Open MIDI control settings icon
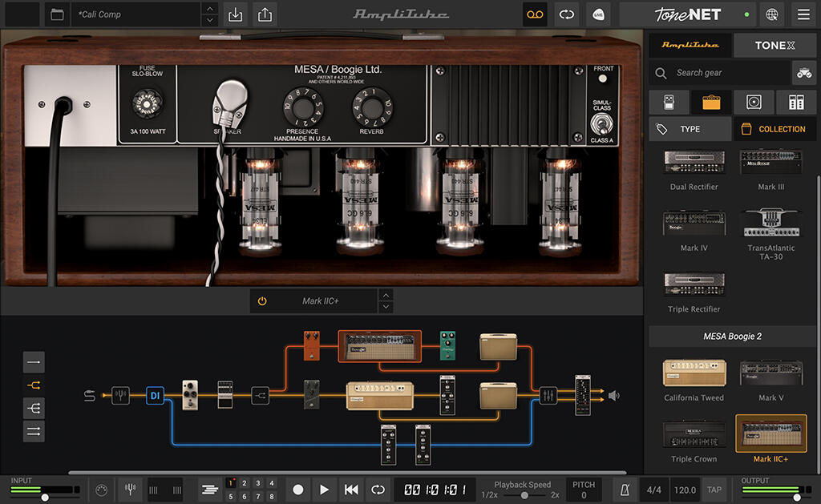Image resolution: width=821 pixels, height=504 pixels. click(x=101, y=489)
